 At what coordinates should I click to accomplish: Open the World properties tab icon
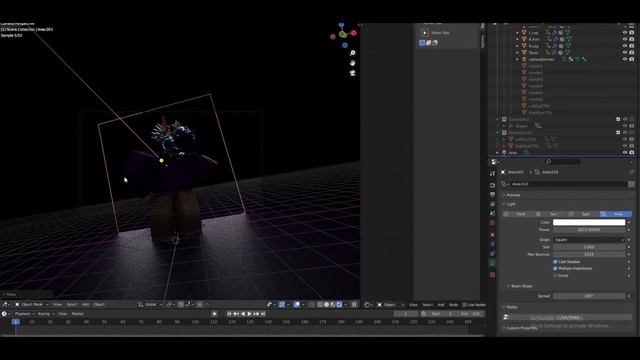click(493, 223)
